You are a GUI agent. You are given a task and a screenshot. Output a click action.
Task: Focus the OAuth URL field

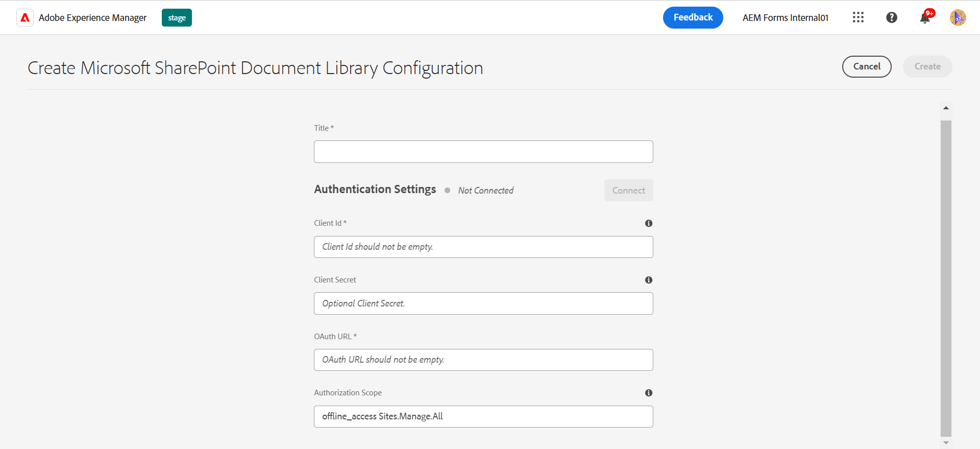click(483, 360)
